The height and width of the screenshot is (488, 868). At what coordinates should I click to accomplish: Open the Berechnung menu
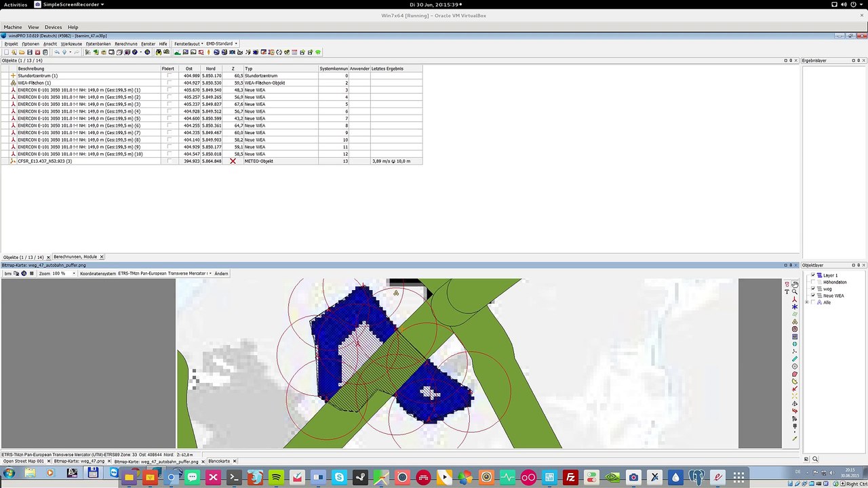point(126,43)
